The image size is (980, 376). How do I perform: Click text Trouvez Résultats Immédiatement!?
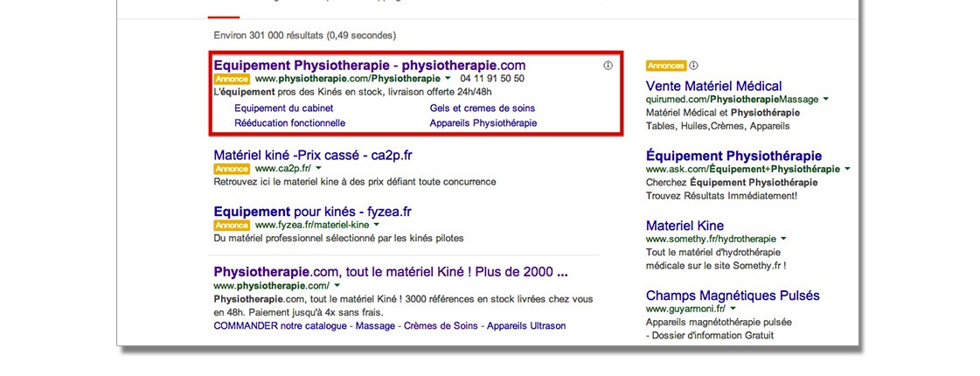[x=722, y=196]
